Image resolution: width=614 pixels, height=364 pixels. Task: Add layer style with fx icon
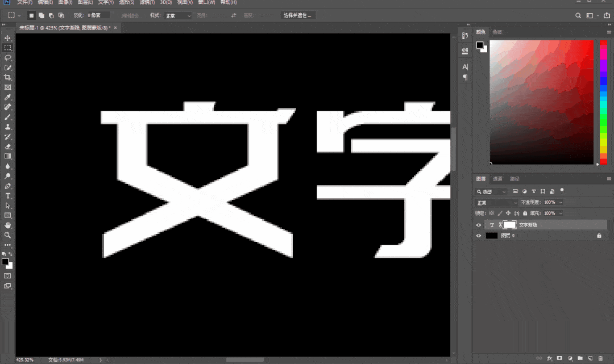click(x=550, y=358)
